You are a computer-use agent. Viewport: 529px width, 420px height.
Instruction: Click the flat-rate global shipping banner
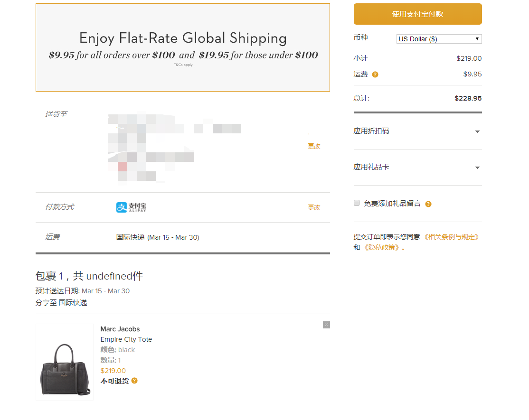click(183, 47)
